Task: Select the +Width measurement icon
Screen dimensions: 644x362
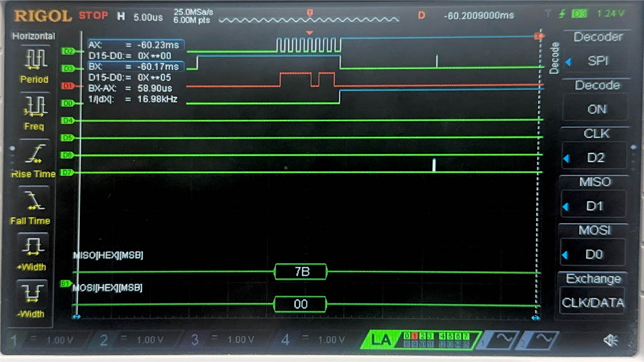Action: point(35,251)
